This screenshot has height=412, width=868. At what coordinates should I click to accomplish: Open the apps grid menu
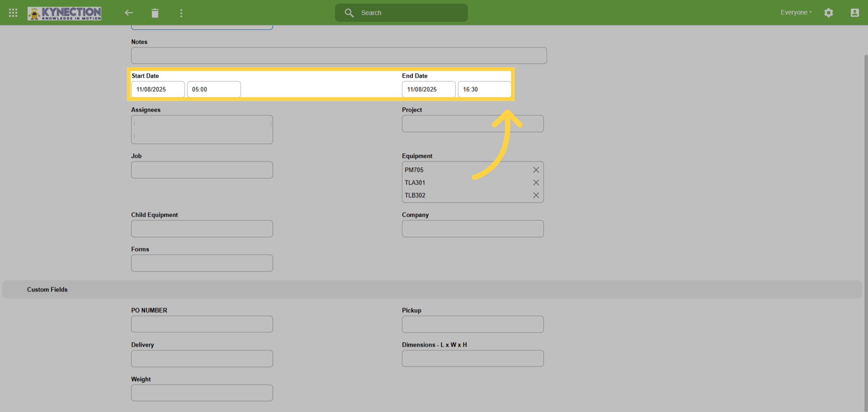coord(13,13)
